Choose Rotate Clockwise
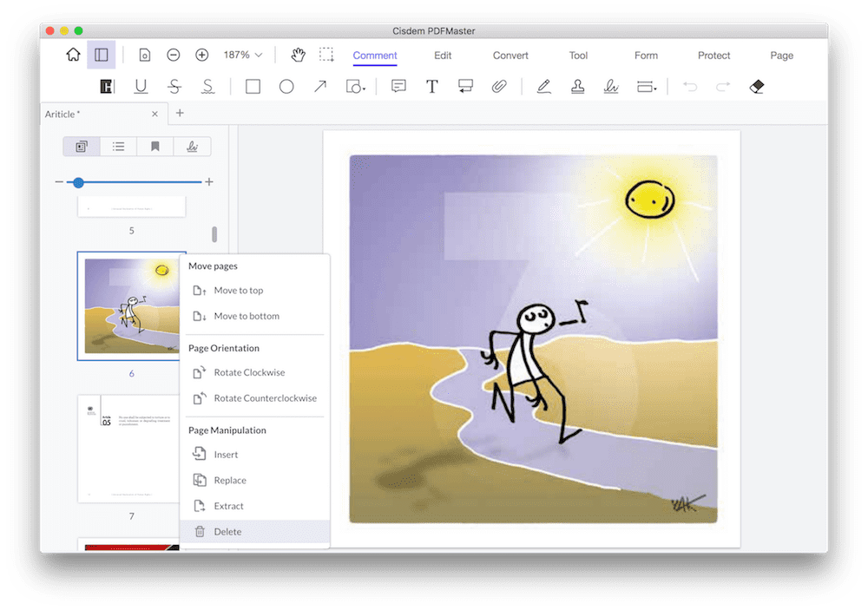The image size is (868, 610). pyautogui.click(x=254, y=372)
